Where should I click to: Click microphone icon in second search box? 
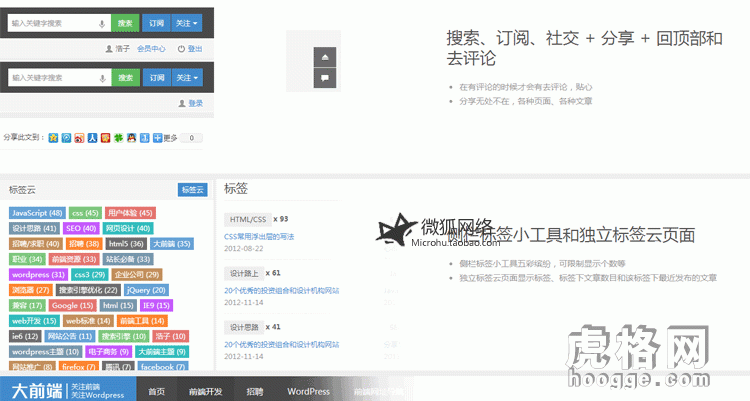tap(102, 77)
